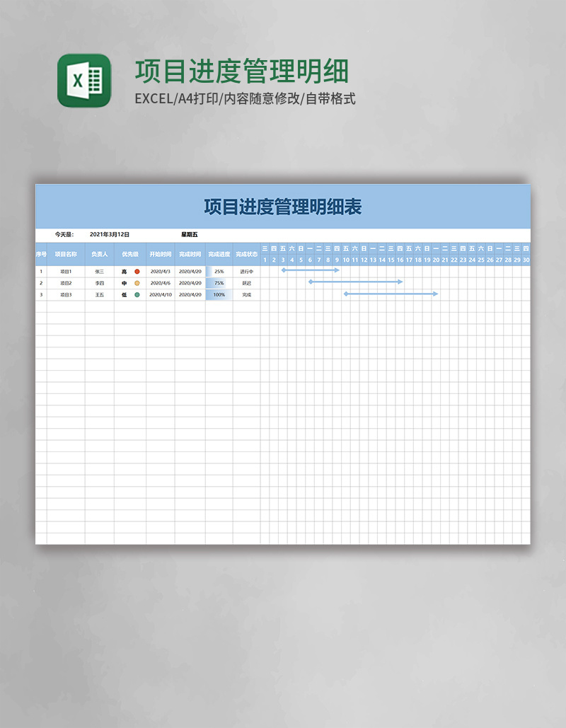Click the Gantt arrow bar for 项目1
This screenshot has height=728, width=566.
pyautogui.click(x=311, y=271)
